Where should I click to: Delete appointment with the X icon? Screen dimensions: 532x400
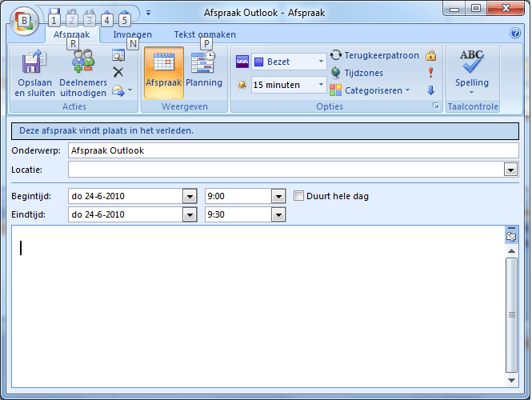pyautogui.click(x=118, y=72)
